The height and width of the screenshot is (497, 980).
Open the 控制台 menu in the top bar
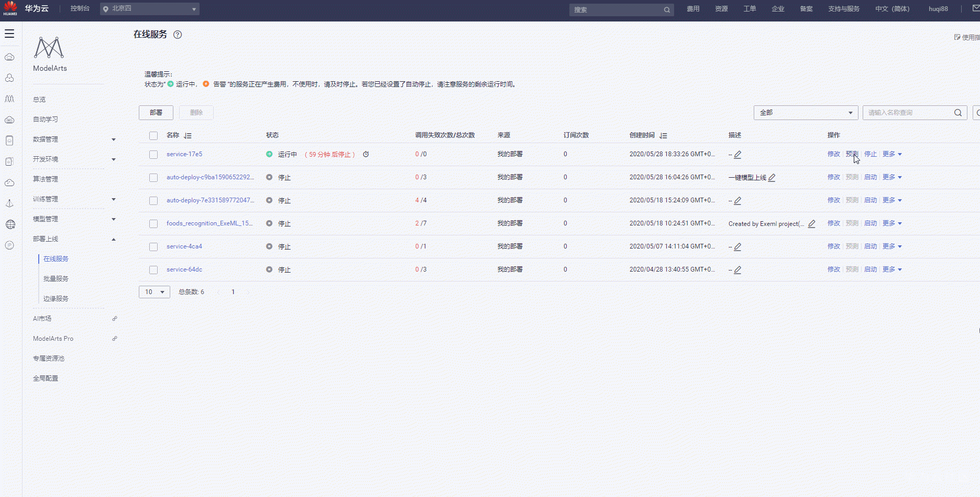pos(80,8)
